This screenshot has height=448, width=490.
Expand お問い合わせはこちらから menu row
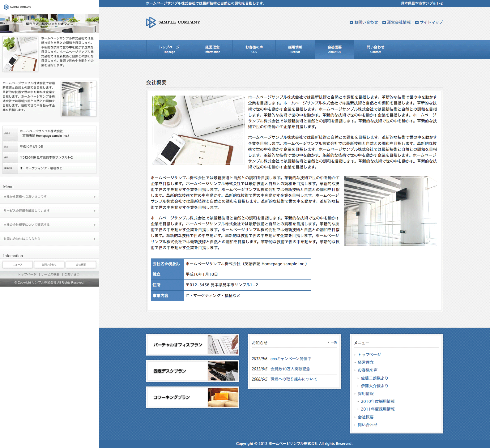coord(49,239)
